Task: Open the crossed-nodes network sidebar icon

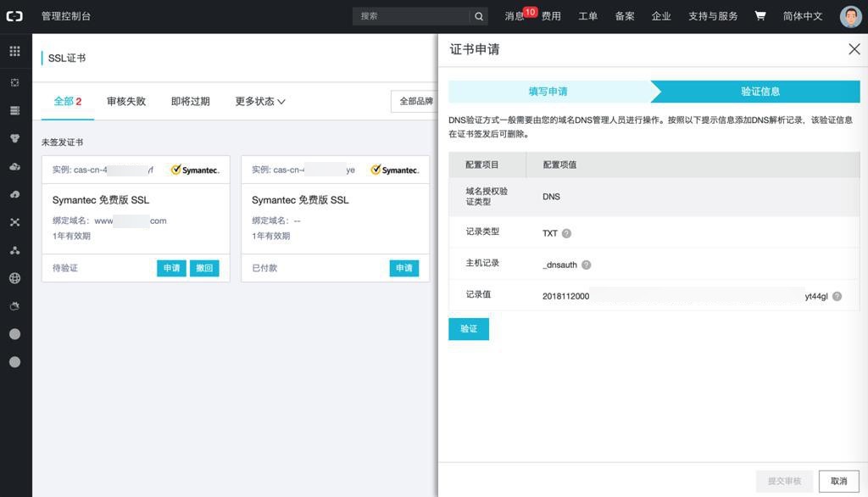Action: [x=15, y=222]
